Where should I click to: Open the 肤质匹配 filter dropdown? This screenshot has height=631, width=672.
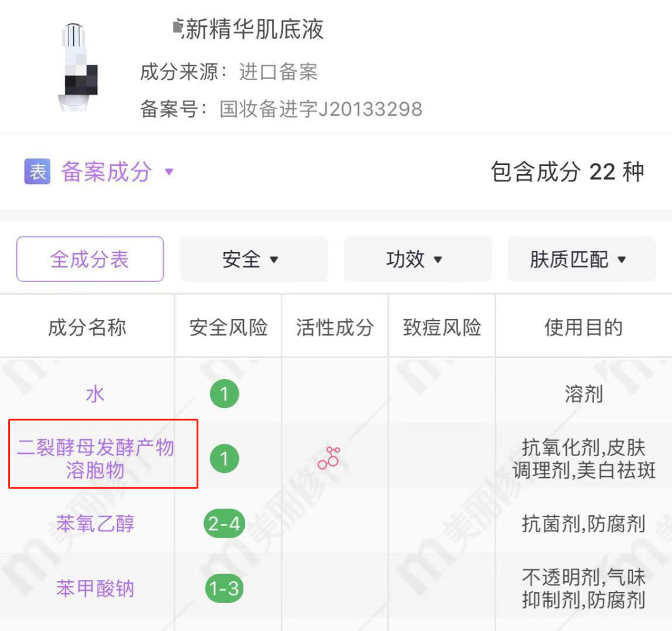[581, 259]
